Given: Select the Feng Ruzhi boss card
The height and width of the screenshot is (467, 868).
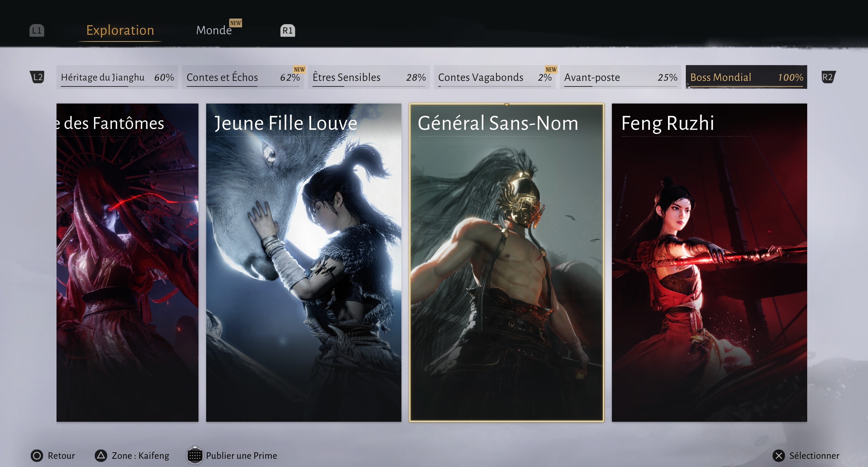Looking at the screenshot, I should point(709,262).
